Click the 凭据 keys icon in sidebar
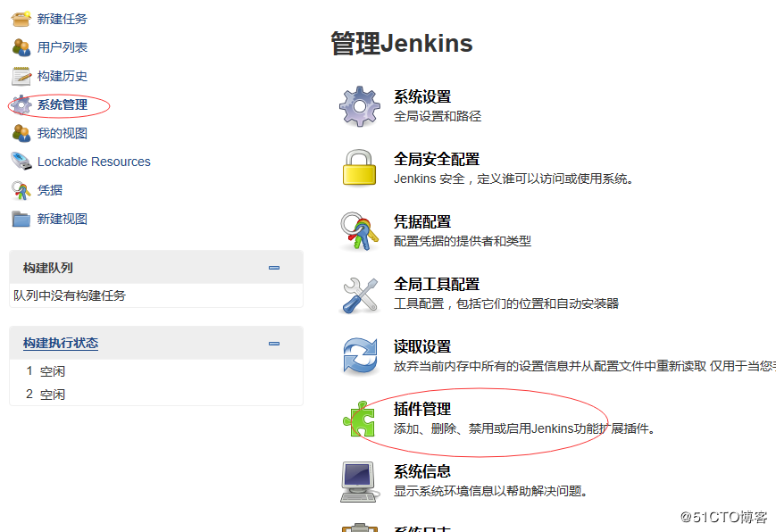776x532 pixels. [x=21, y=190]
